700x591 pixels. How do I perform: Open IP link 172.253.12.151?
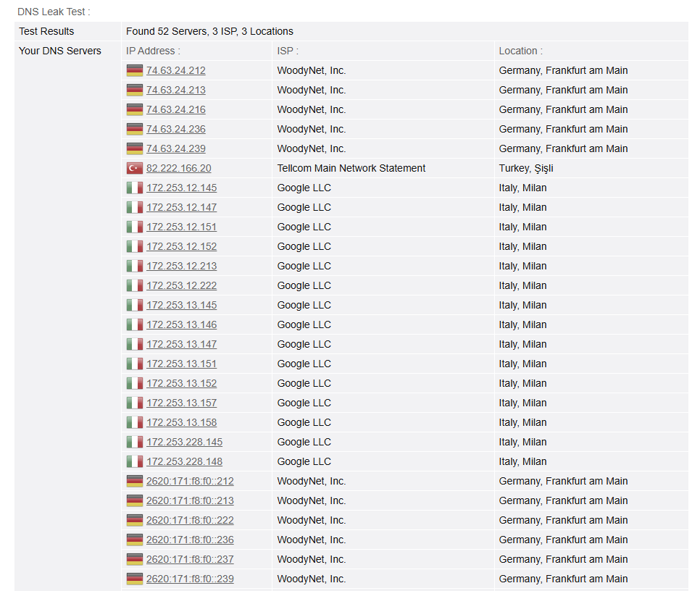[x=182, y=227]
